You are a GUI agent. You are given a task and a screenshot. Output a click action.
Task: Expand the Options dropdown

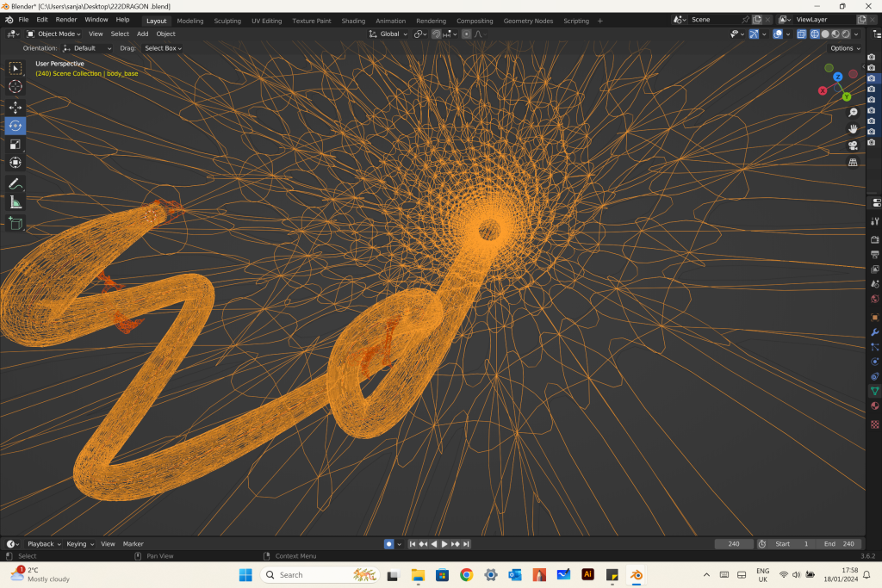[x=846, y=48]
